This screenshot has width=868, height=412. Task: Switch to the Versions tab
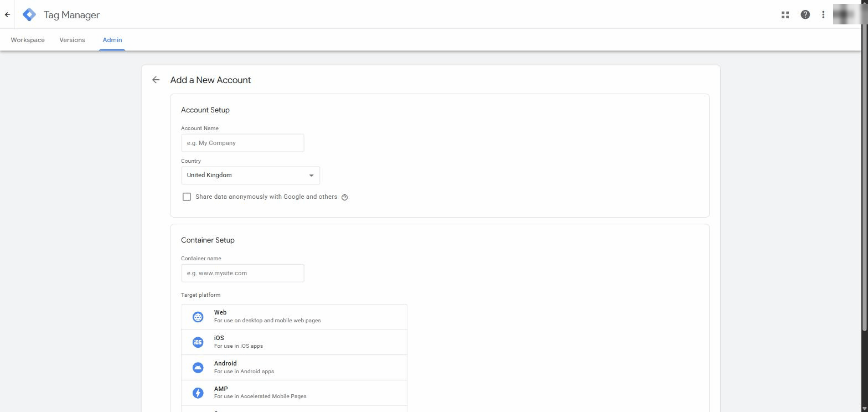click(x=72, y=40)
